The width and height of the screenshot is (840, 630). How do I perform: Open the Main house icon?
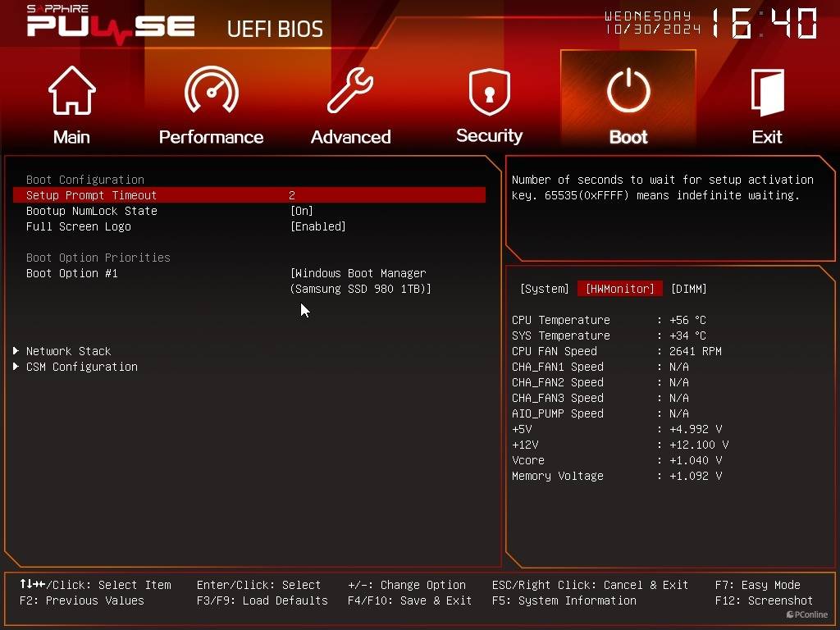pyautogui.click(x=72, y=90)
